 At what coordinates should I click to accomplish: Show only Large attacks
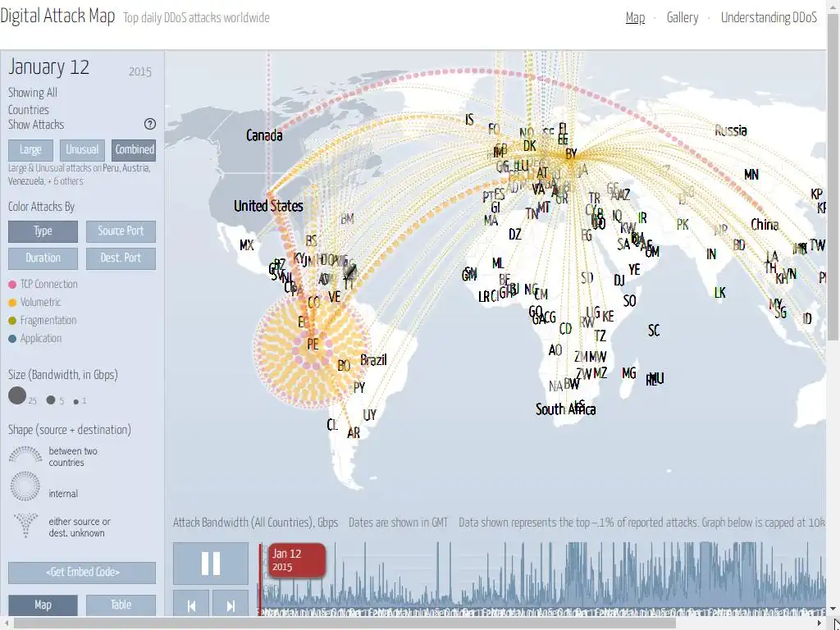point(30,150)
